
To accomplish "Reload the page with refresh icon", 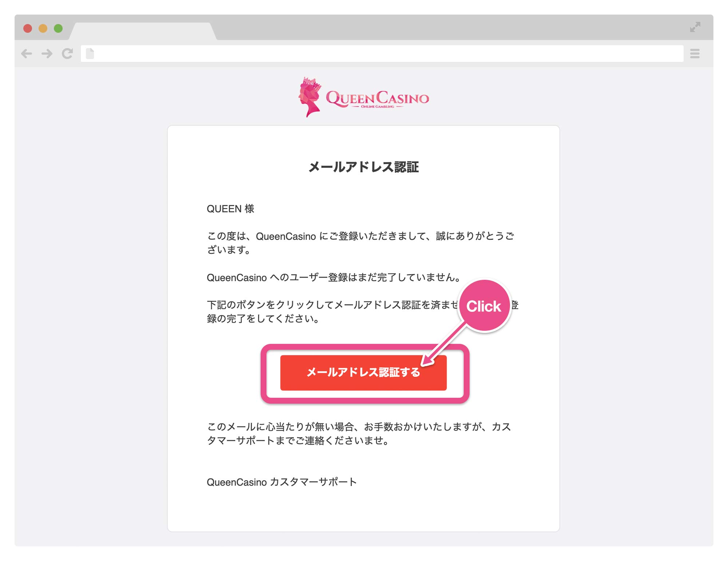I will 67,54.
